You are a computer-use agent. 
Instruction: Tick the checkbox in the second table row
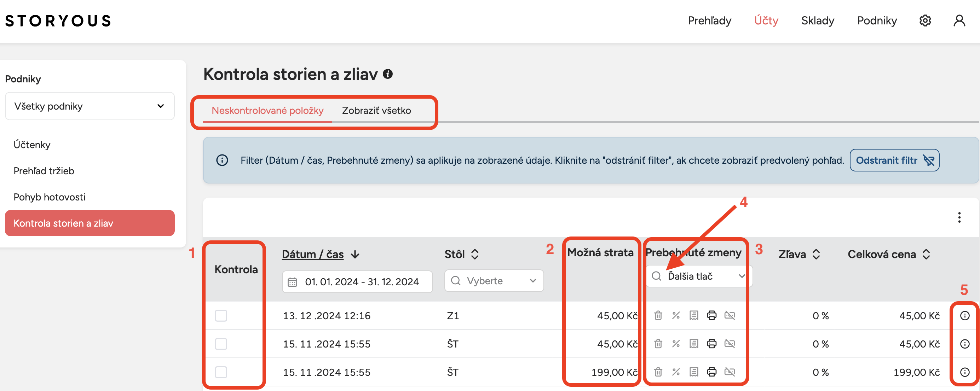point(221,344)
